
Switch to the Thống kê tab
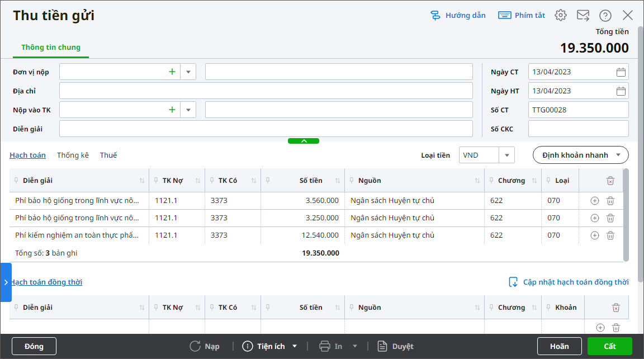[73, 155]
